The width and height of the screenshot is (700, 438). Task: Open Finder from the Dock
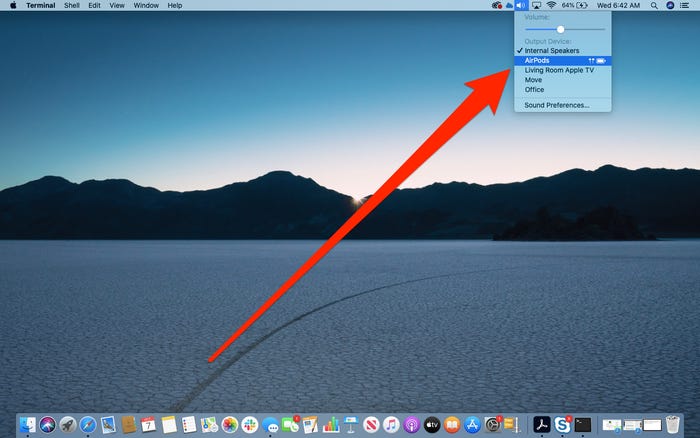pyautogui.click(x=28, y=425)
